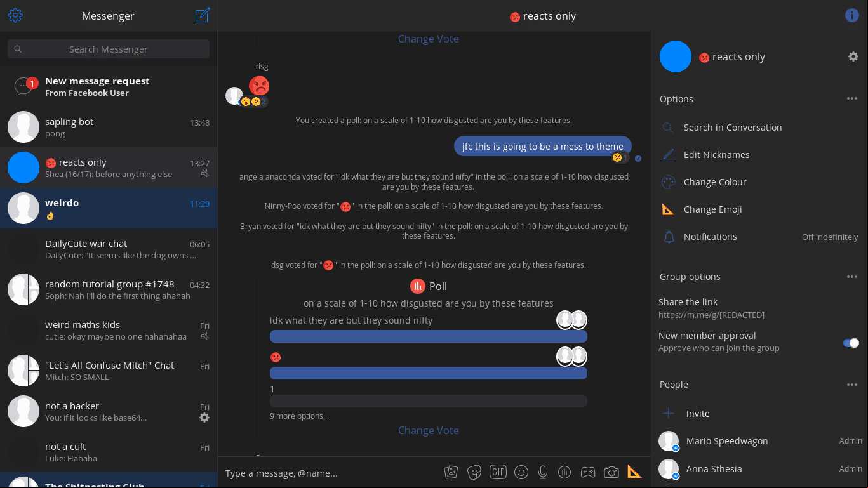Screen dimensions: 868x488
Task: Click the camera icon in composer
Action: [x=611, y=472]
